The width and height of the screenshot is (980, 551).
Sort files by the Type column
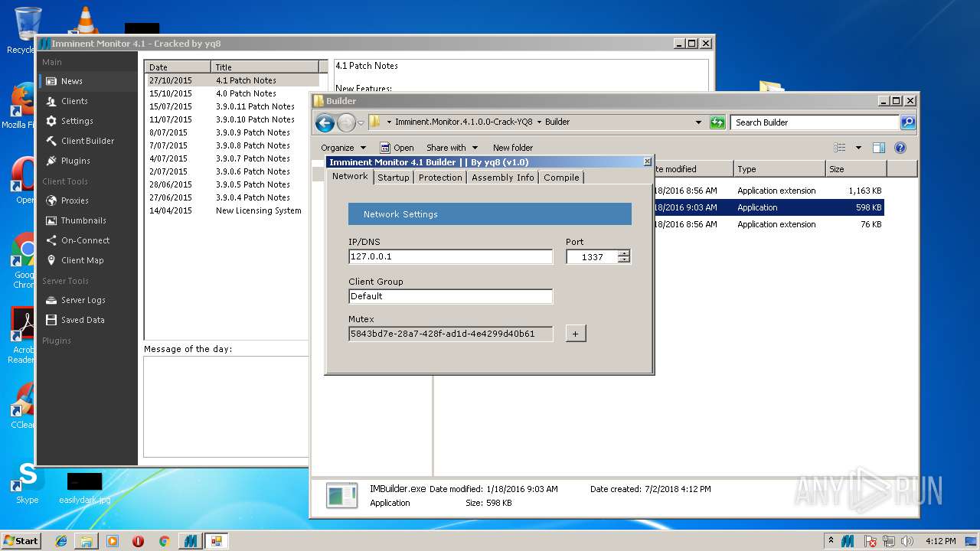779,169
